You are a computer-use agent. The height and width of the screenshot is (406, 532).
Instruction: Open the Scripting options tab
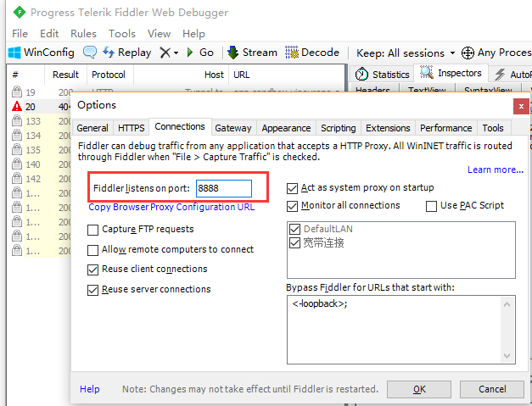pyautogui.click(x=339, y=128)
